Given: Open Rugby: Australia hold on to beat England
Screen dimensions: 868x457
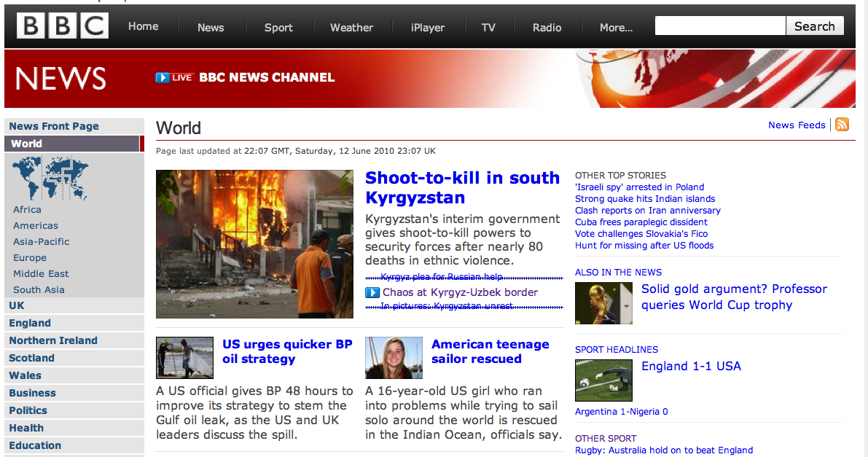Looking at the screenshot, I should (664, 450).
